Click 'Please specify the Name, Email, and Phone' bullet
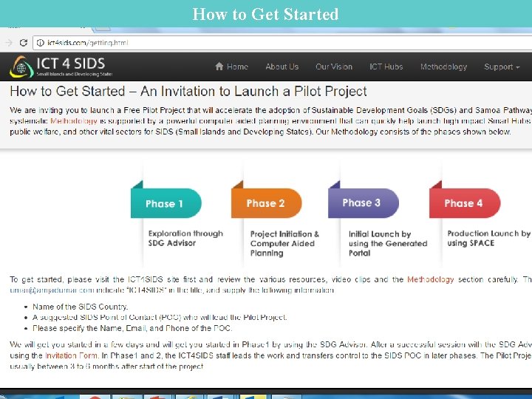532x399 pixels. [x=132, y=328]
